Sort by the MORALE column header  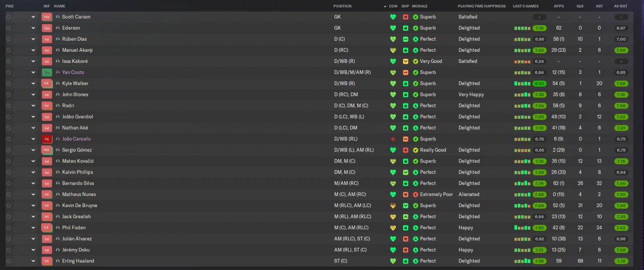[420, 6]
